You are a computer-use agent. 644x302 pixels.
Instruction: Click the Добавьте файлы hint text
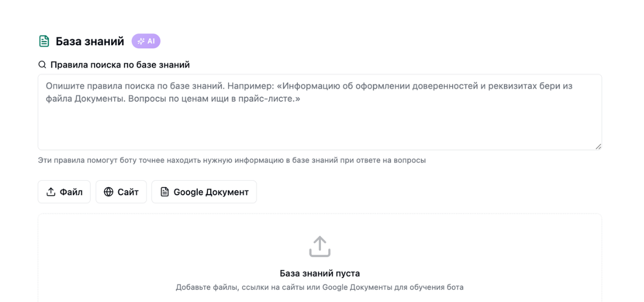[x=319, y=287]
